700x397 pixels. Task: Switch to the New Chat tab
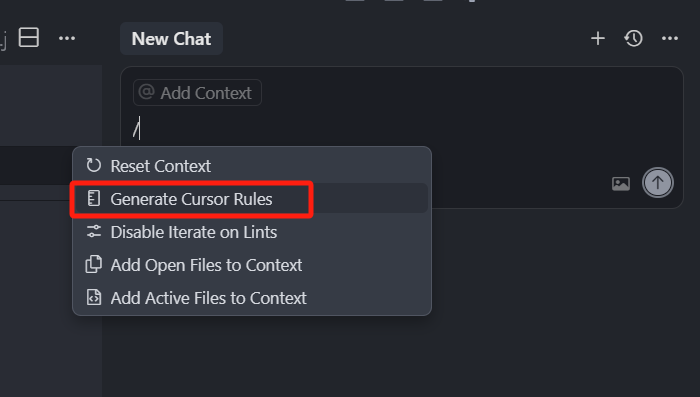171,38
